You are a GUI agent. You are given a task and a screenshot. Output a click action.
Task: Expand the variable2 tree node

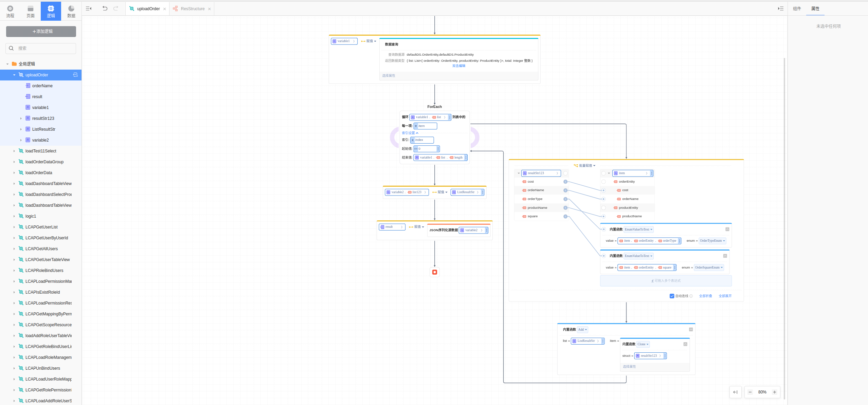coord(21,140)
